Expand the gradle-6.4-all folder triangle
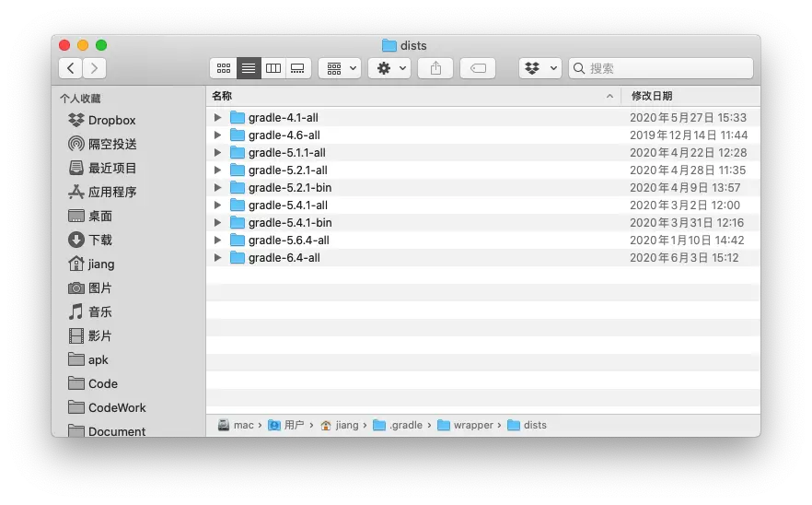The width and height of the screenshot is (812, 505). pyautogui.click(x=217, y=258)
